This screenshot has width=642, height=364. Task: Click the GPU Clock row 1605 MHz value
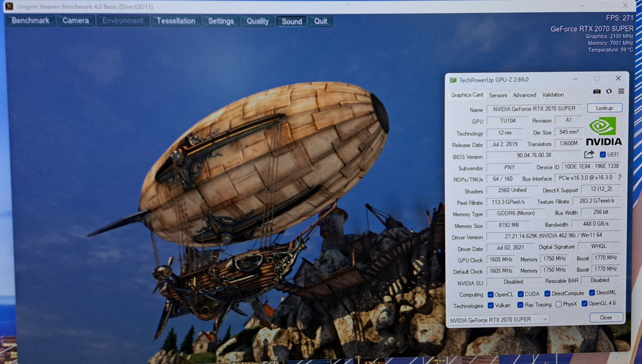click(x=501, y=259)
